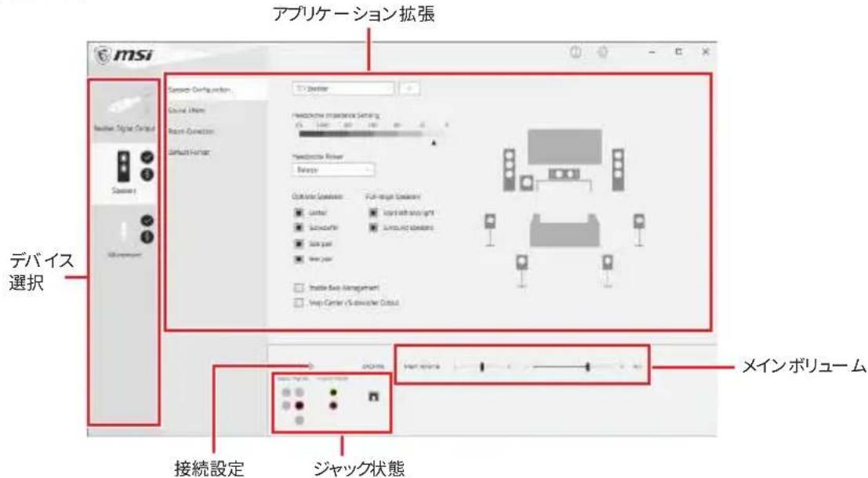The image size is (868, 478).
Task: Toggle the Subwoofer optional speaker checkbox
Action: 299,228
